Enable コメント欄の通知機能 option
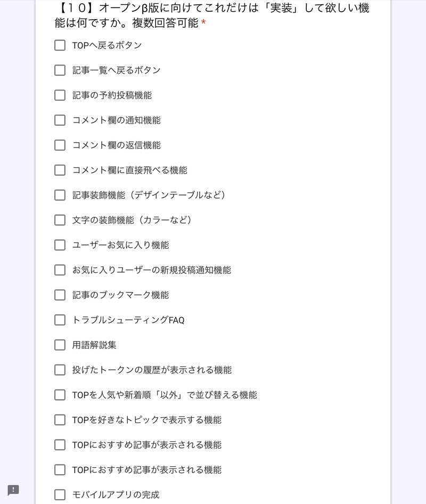This screenshot has width=426, height=504. point(60,120)
